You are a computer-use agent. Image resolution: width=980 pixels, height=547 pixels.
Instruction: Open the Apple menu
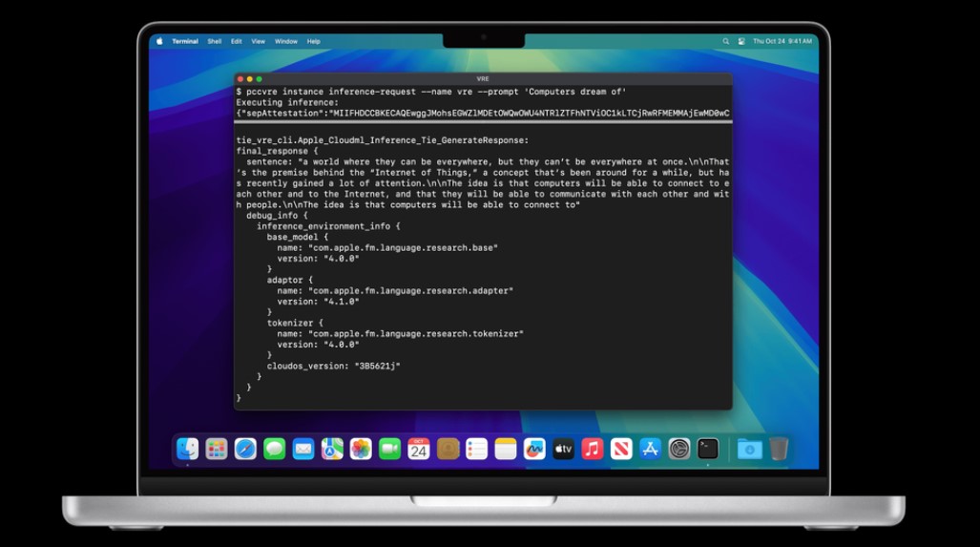point(159,41)
